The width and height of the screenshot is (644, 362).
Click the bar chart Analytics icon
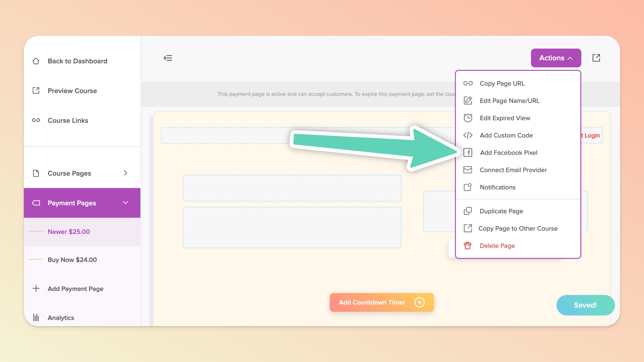pos(36,317)
